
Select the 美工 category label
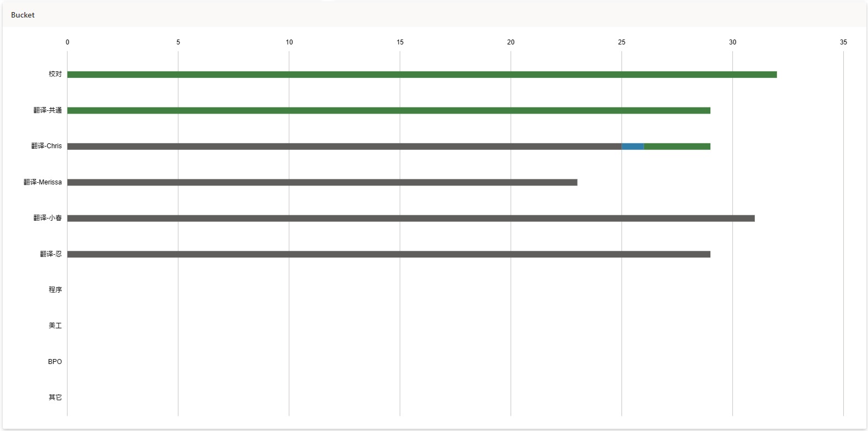coord(55,326)
